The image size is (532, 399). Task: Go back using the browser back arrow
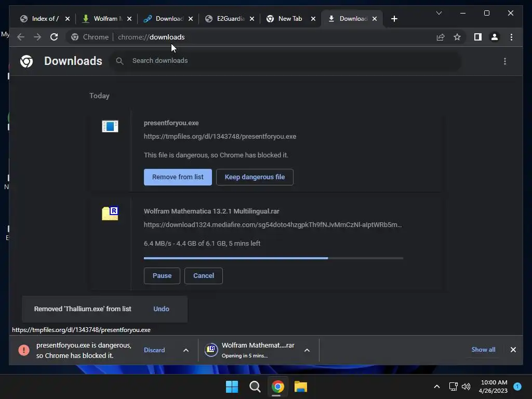pos(21,37)
